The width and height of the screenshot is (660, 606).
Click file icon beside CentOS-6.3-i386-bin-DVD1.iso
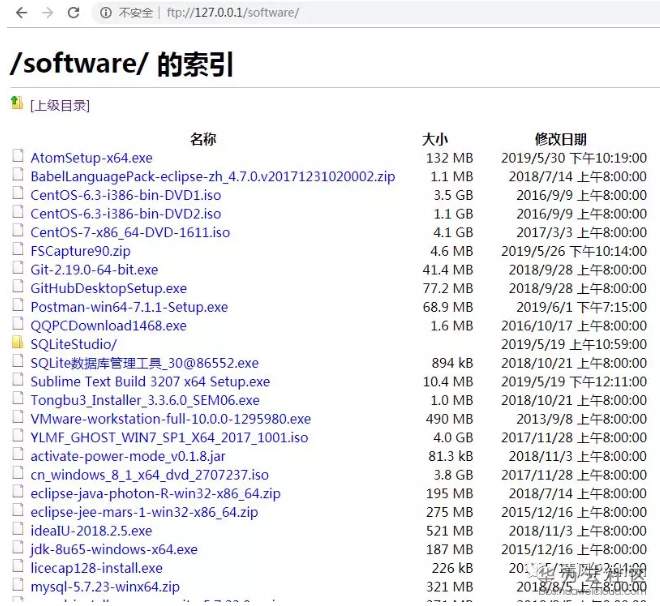coord(17,193)
